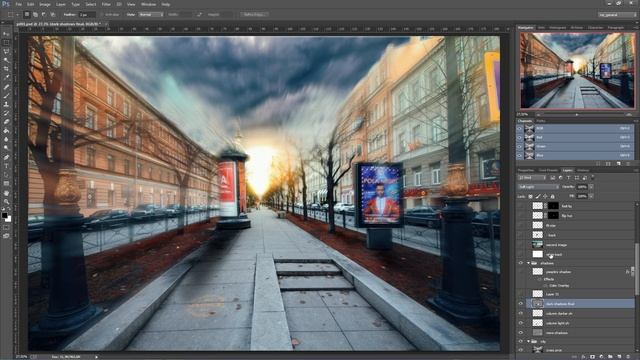The height and width of the screenshot is (360, 640).
Task: Toggle visibility of Green channel
Action: [520, 146]
